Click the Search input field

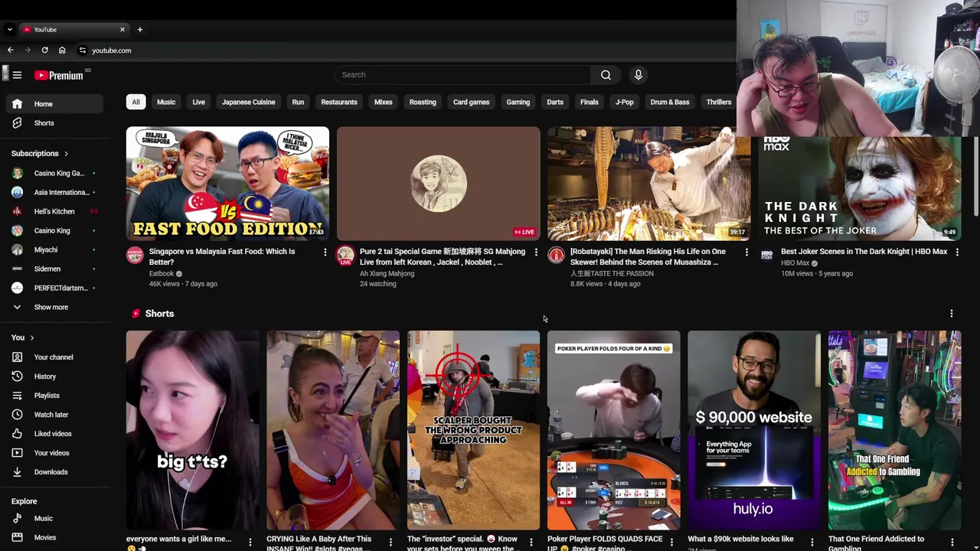pos(462,75)
